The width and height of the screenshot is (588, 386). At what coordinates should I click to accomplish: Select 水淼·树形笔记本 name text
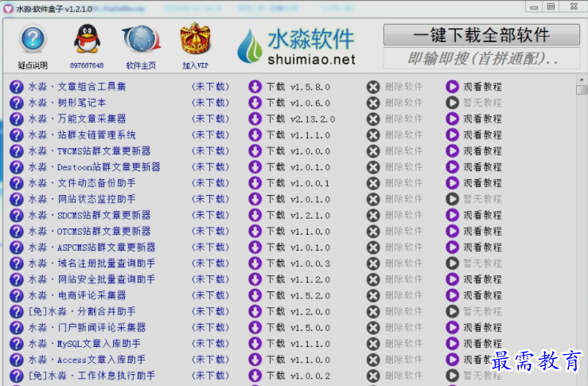(x=68, y=103)
